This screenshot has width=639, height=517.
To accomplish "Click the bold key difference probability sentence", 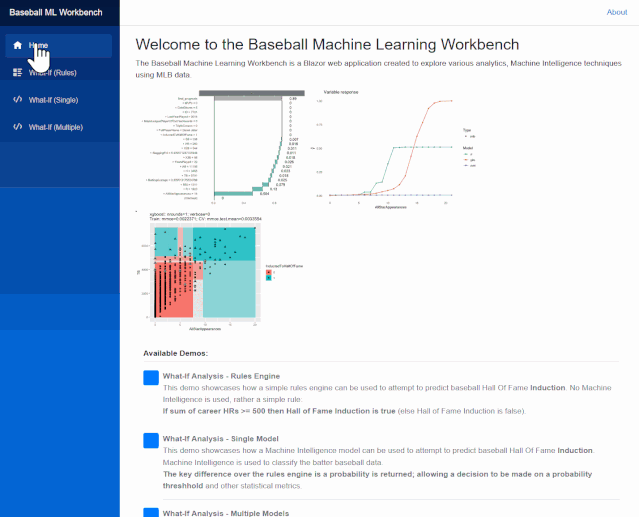I will (x=377, y=480).
